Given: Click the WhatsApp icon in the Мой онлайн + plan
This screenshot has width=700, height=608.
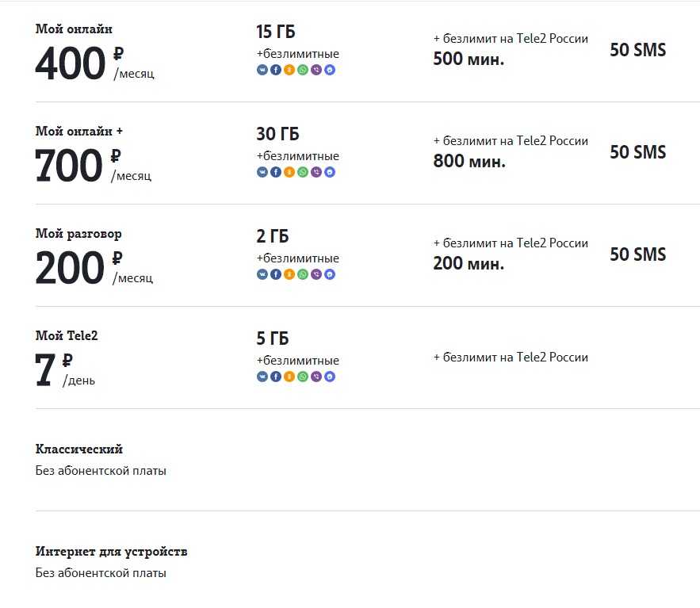Looking at the screenshot, I should [x=303, y=172].
